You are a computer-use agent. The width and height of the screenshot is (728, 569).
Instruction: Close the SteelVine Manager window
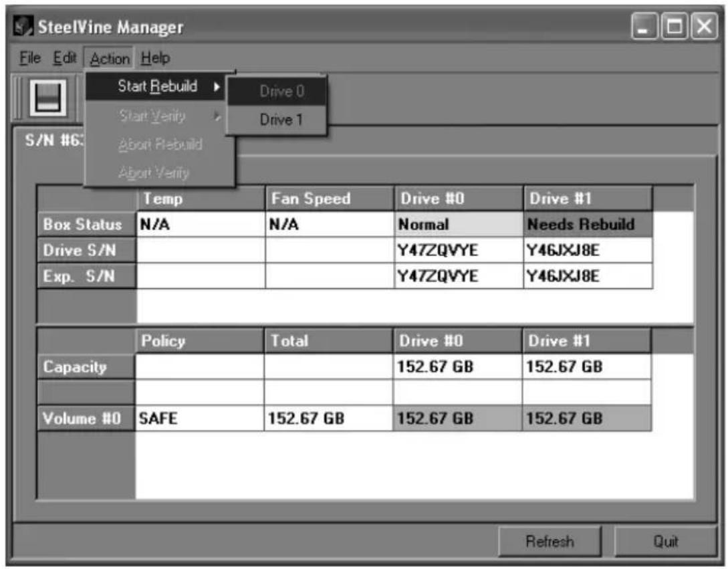click(x=705, y=27)
